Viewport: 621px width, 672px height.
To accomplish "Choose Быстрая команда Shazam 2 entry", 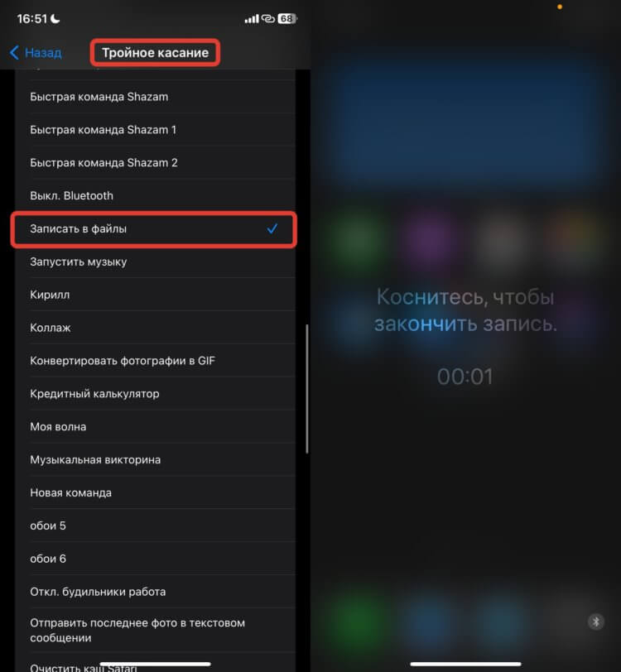I will 156,163.
